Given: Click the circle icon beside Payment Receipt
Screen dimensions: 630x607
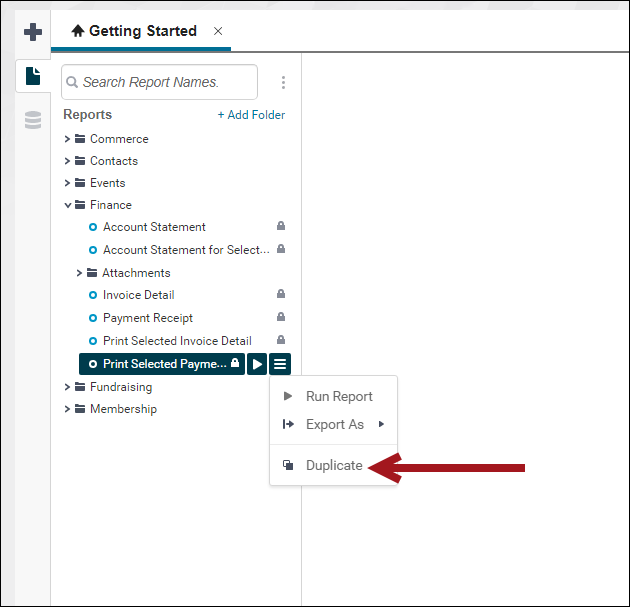Looking at the screenshot, I should point(93,318).
